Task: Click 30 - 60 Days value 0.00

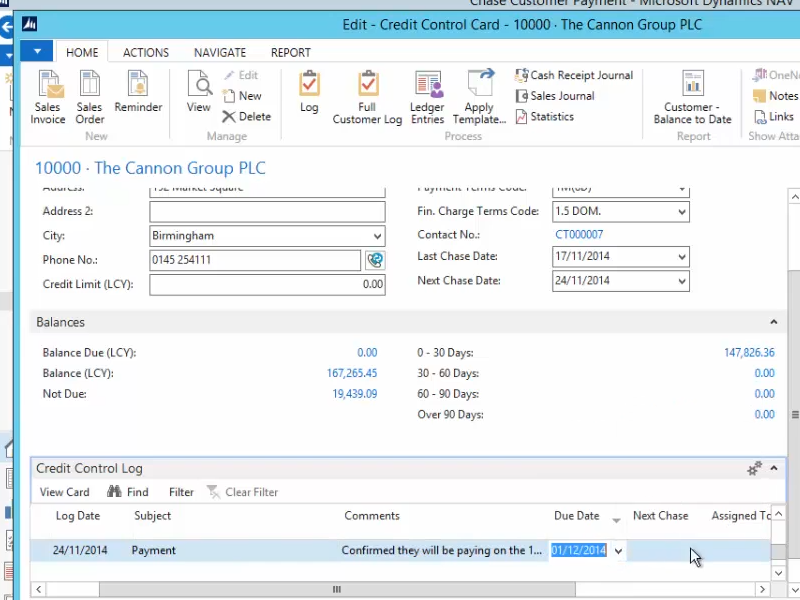Action: pos(764,373)
